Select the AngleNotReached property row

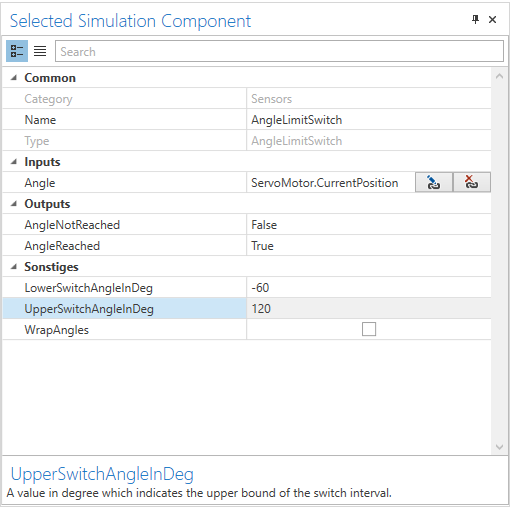click(247, 225)
